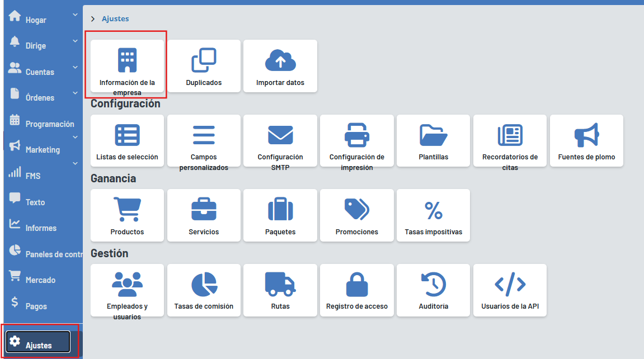Open Fuentes de plomo megaphone icon
The height and width of the screenshot is (359, 644).
point(586,135)
